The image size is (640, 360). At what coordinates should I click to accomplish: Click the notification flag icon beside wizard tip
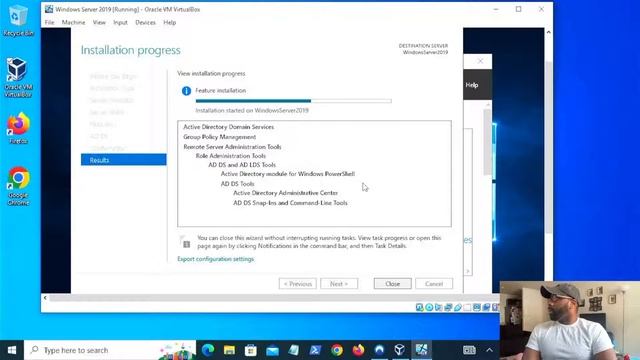pyautogui.click(x=185, y=242)
